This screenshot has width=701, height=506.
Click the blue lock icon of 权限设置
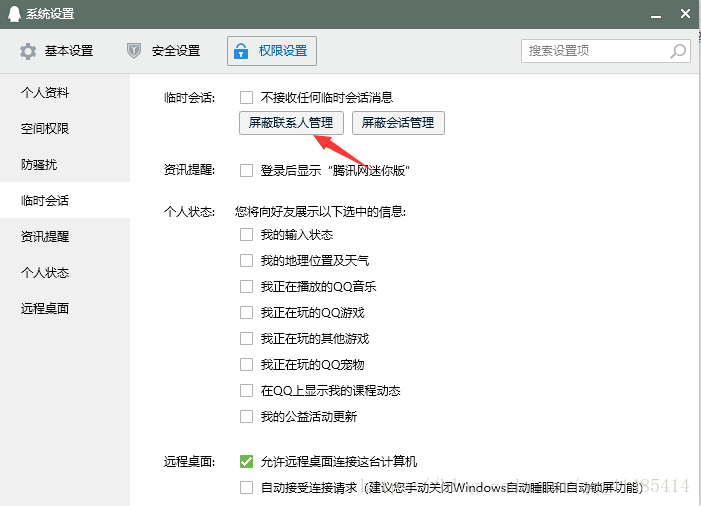(x=241, y=51)
